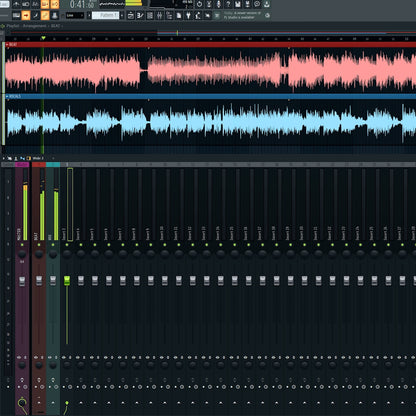This screenshot has height=416, width=416.
Task: Click the blue VOCALS waveform clip
Action: coord(211,122)
